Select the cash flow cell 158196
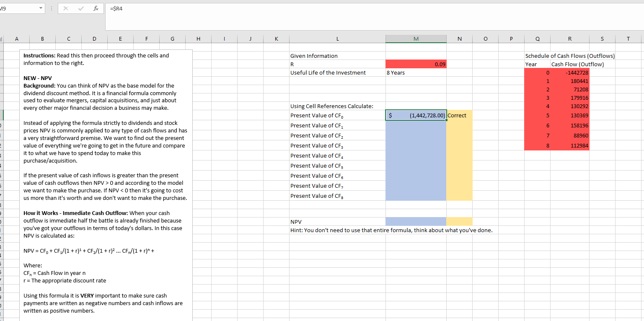Viewport: 644px width, 321px height. tap(570, 125)
